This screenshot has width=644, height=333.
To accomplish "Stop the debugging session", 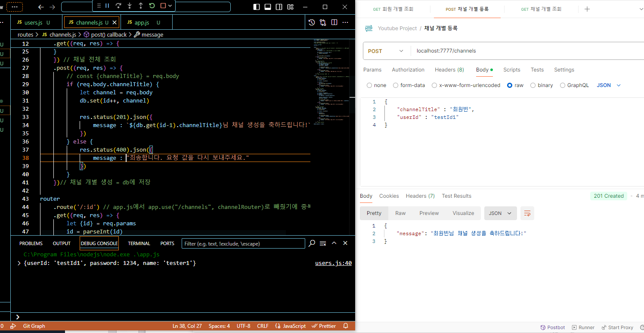I will click(x=163, y=6).
